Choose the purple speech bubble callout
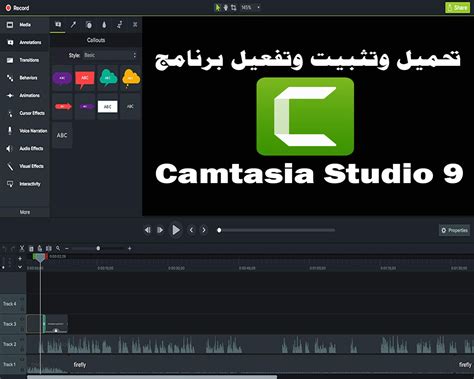The width and height of the screenshot is (474, 379). point(62,78)
